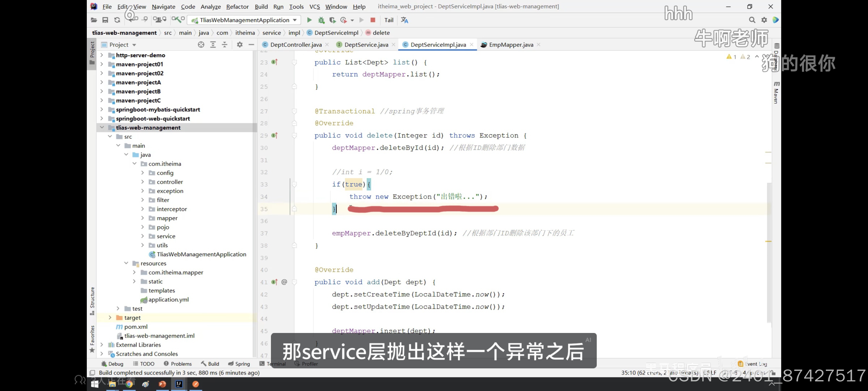The width and height of the screenshot is (868, 391).
Task: Click the Translate icon in toolbar
Action: (x=404, y=20)
